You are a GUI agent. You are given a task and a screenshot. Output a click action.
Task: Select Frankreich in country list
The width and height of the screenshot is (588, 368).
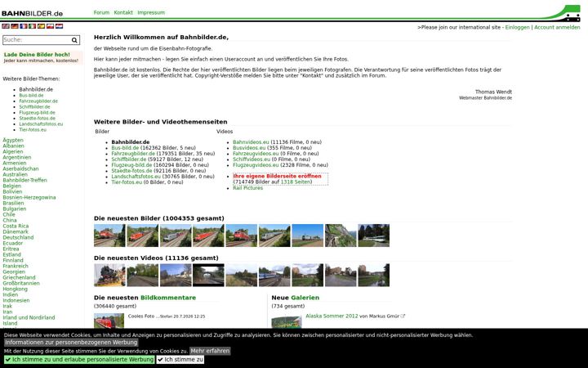click(16, 267)
